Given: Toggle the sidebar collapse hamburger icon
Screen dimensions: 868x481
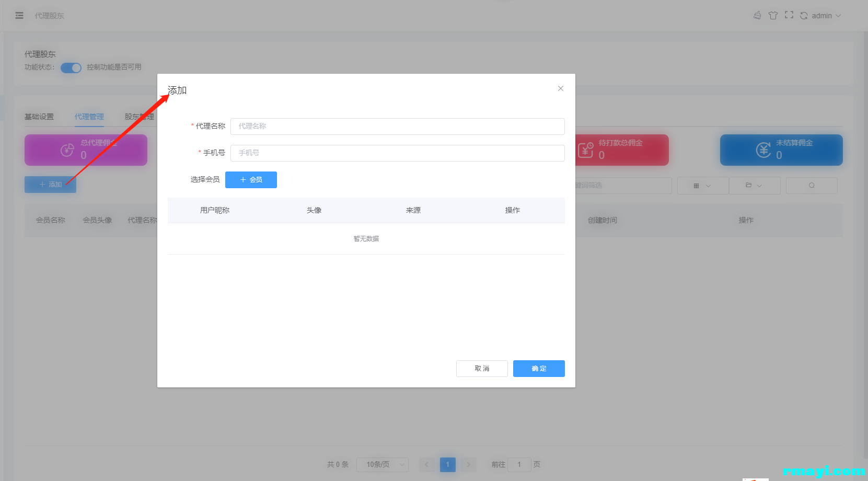Looking at the screenshot, I should click(19, 16).
